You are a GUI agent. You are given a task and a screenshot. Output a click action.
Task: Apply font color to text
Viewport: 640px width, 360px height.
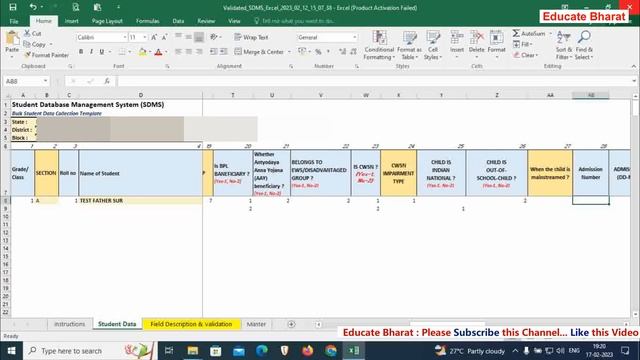158,52
